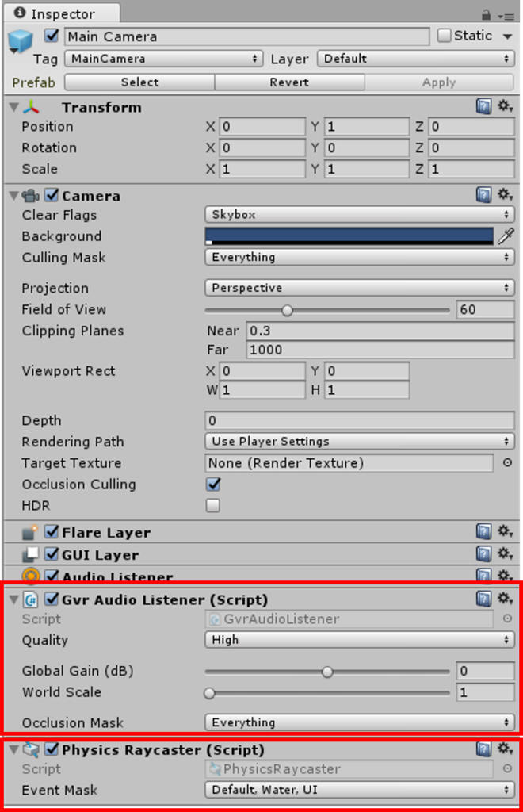Open the Static flags dropdown arrow

coord(507,36)
